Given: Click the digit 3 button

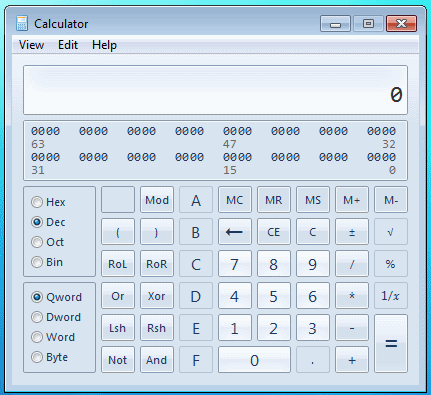Looking at the screenshot, I should [313, 328].
